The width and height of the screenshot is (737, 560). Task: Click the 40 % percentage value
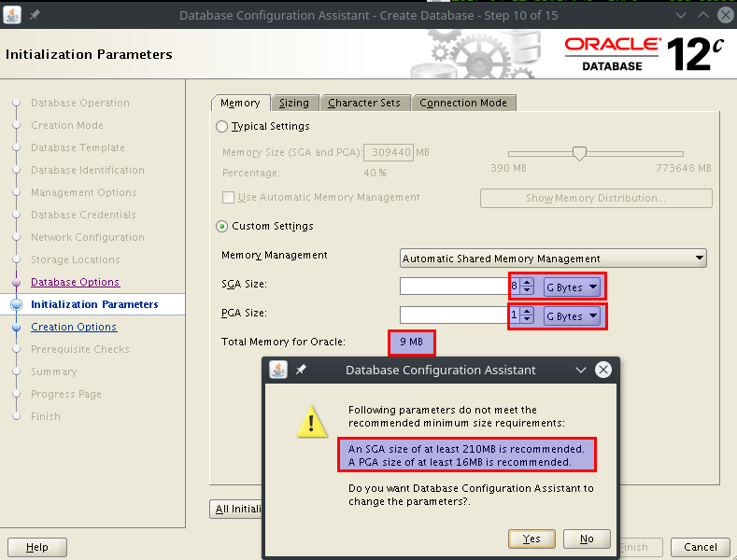tap(376, 173)
